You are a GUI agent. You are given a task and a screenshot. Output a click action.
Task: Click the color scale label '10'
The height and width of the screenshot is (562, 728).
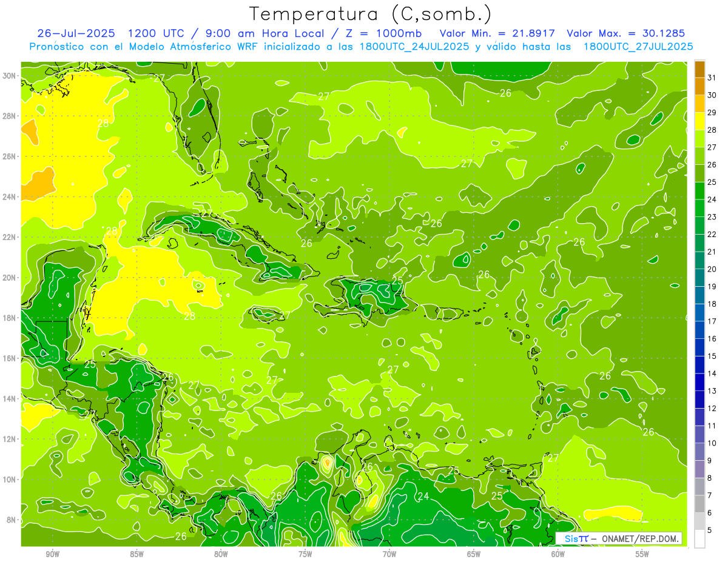[712, 443]
